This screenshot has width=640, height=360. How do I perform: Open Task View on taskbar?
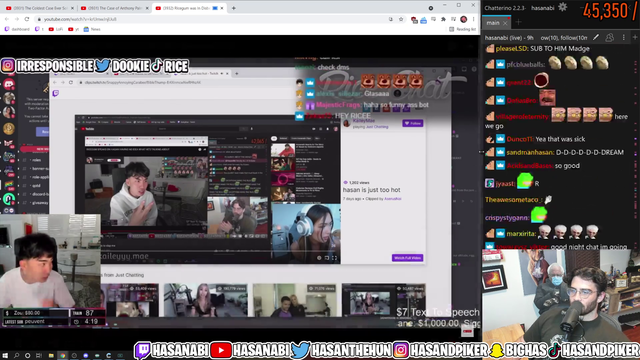click(39, 356)
